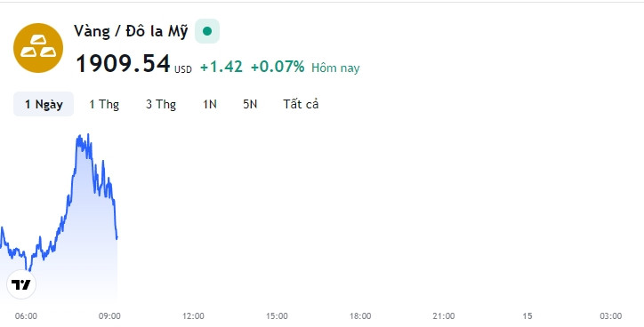
Task: Click the +1.42 price change
Action: click(221, 67)
